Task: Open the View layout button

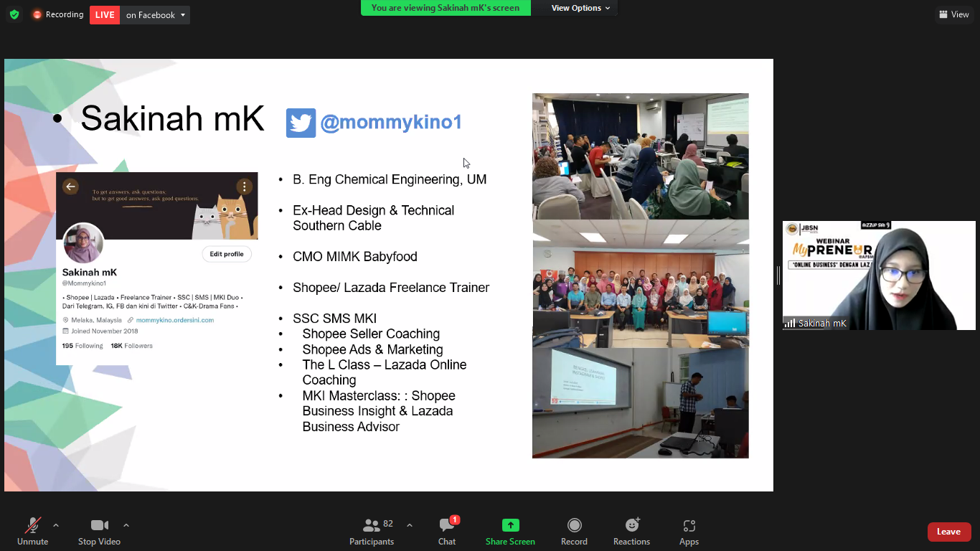Action: pyautogui.click(x=953, y=14)
